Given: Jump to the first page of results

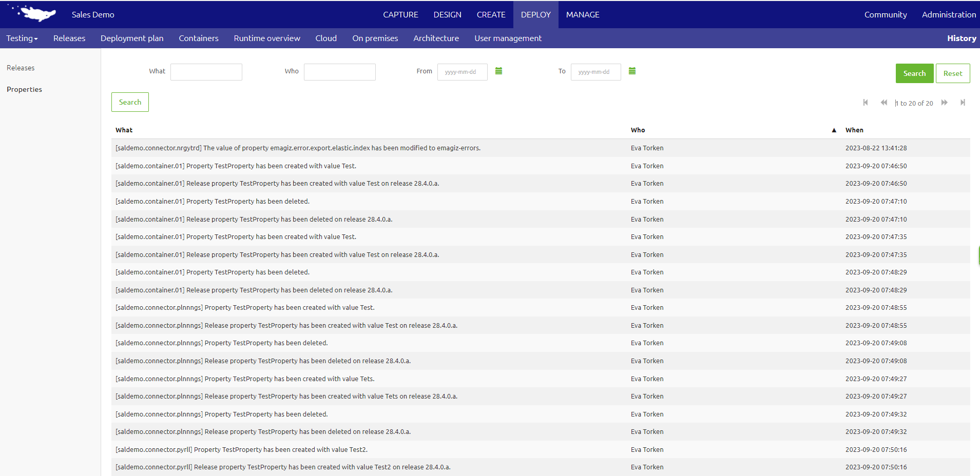Looking at the screenshot, I should pyautogui.click(x=866, y=103).
